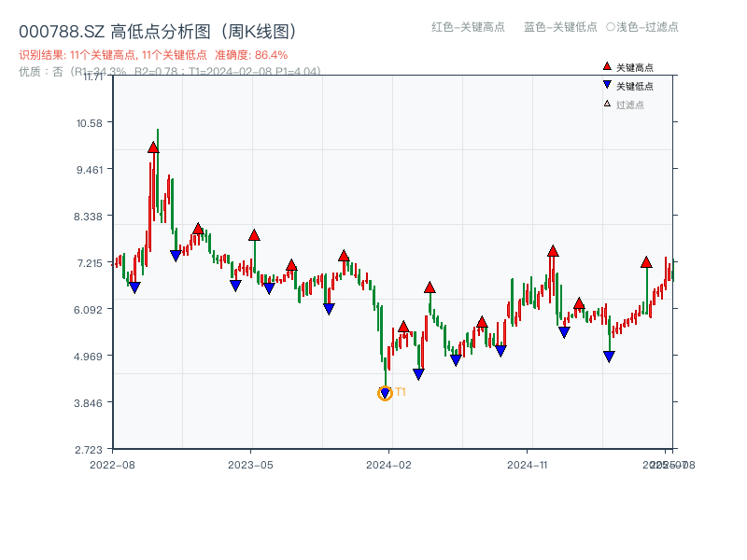This screenshot has width=747, height=560.
Task: Click the orange-circled T1 low point marker
Action: pyautogui.click(x=385, y=393)
